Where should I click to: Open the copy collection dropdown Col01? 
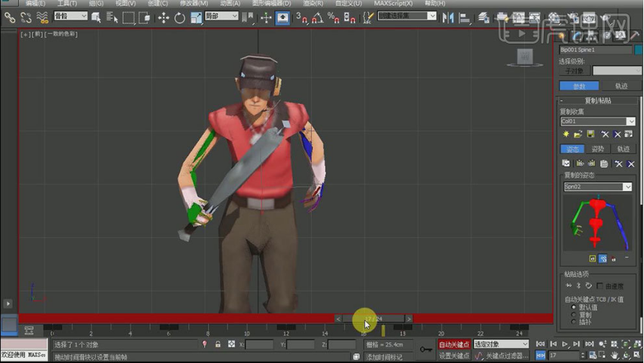[x=597, y=121]
